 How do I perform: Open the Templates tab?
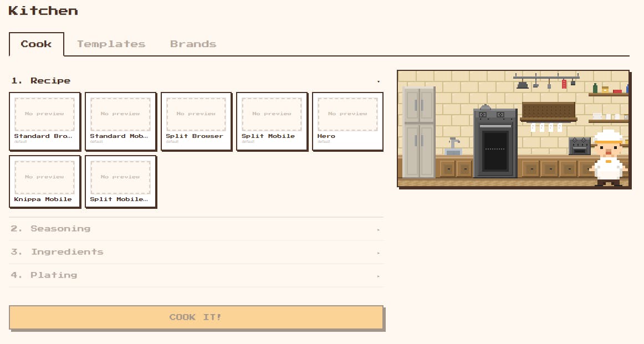tap(111, 44)
